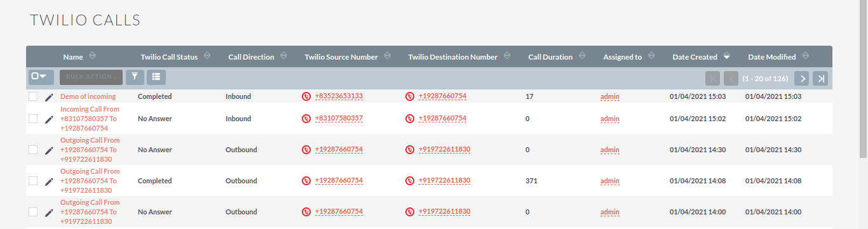This screenshot has height=229, width=868.
Task: Check the checkbox for row created 14:00
Action: (x=33, y=212)
